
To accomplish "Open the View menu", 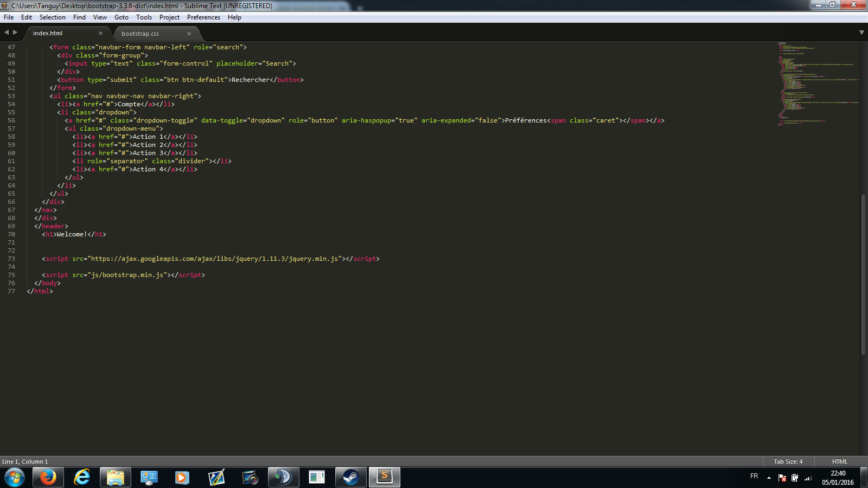I will (100, 17).
